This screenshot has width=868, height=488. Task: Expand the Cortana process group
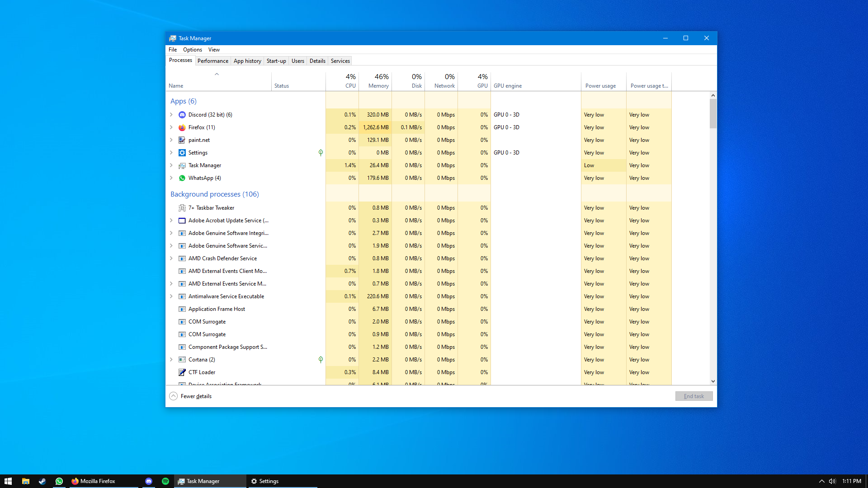(171, 360)
